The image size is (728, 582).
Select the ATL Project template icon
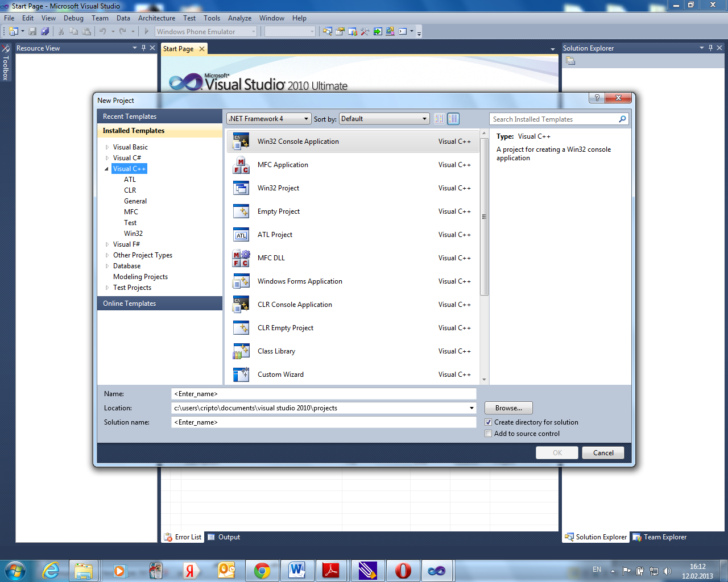241,235
